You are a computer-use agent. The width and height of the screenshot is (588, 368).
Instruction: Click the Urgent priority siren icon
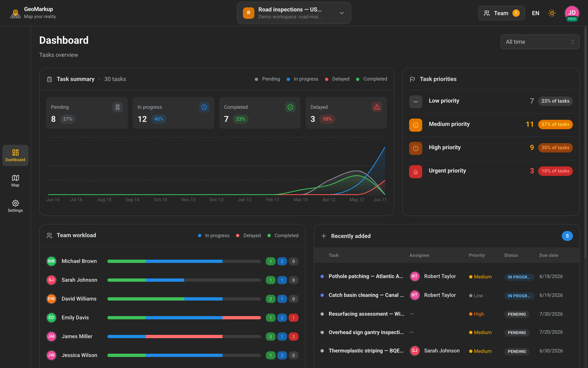416,172
